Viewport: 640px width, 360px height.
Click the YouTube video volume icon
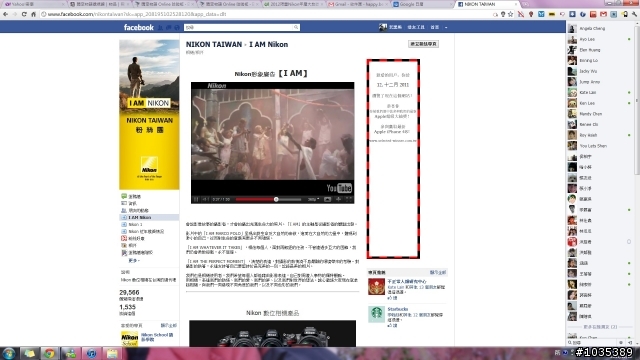pyautogui.click(x=205, y=199)
